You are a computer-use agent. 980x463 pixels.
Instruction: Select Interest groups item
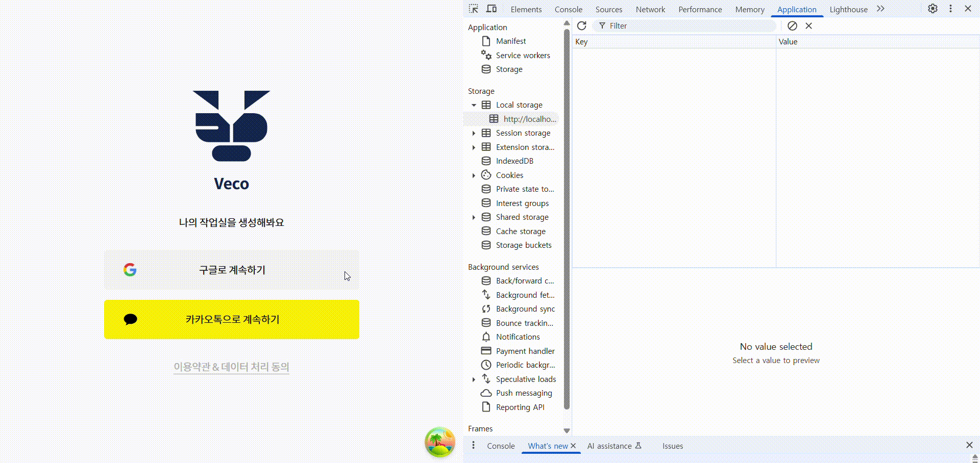coord(522,203)
